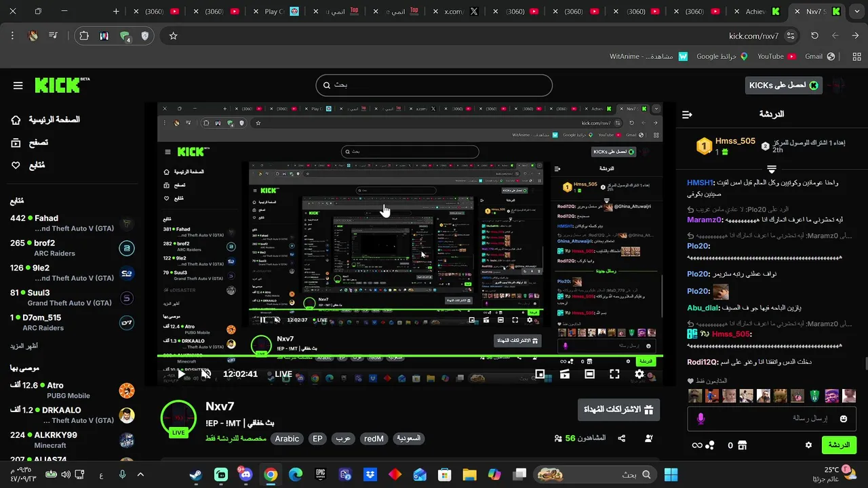Open WitAnime bookmark
This screenshot has width=868, height=488.
tap(649, 56)
